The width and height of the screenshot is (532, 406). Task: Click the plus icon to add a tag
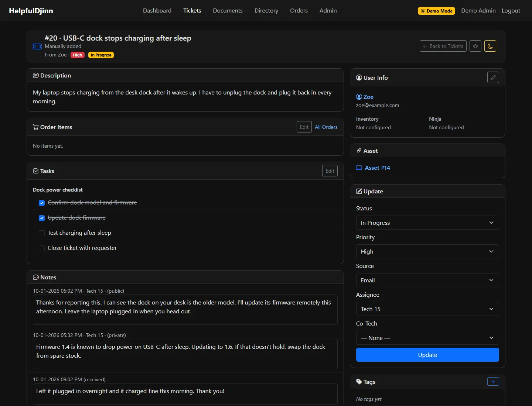click(x=493, y=382)
